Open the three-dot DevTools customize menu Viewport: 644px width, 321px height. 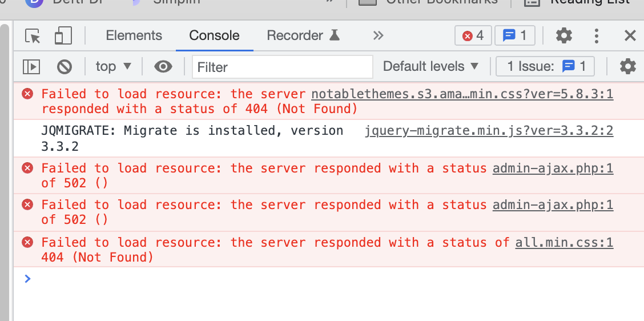[x=597, y=36]
